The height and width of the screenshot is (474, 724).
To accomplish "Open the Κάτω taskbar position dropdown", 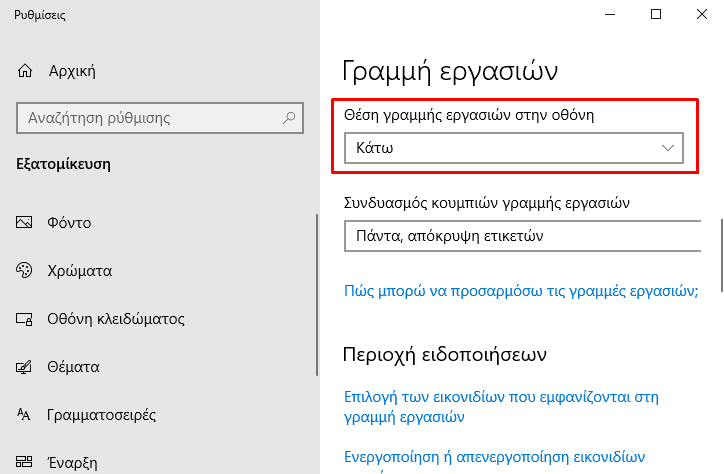I will coord(513,148).
